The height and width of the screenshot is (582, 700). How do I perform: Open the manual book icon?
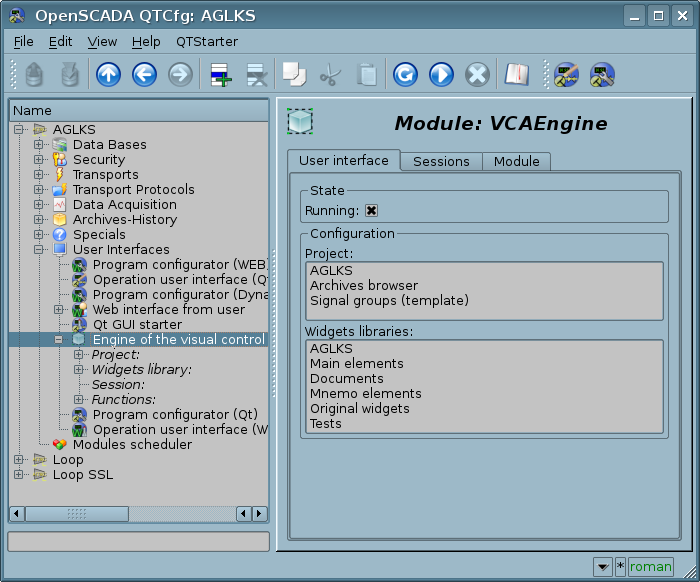click(x=516, y=74)
